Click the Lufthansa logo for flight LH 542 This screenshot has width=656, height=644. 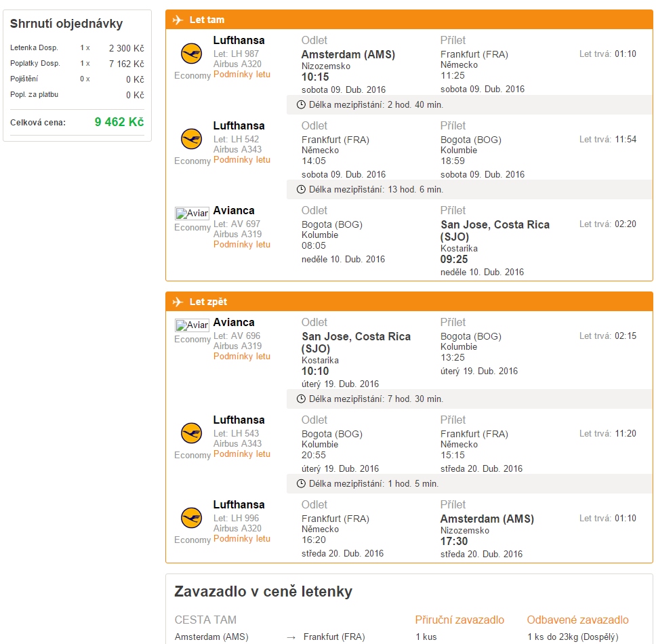(191, 139)
